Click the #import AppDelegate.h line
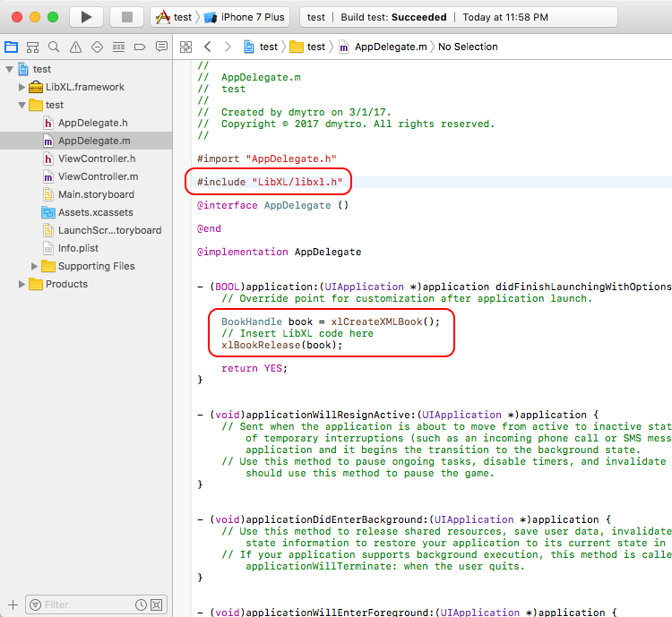Viewport: 672px width, 617px height. [x=267, y=159]
